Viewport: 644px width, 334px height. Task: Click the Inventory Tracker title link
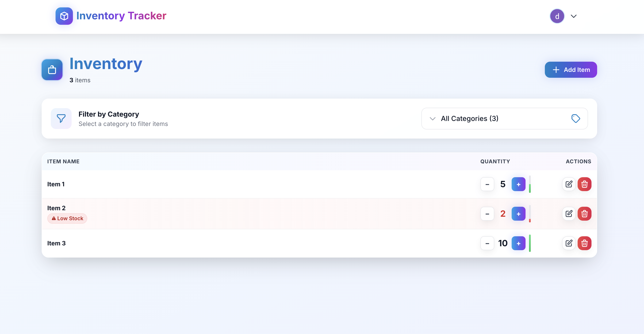[121, 16]
